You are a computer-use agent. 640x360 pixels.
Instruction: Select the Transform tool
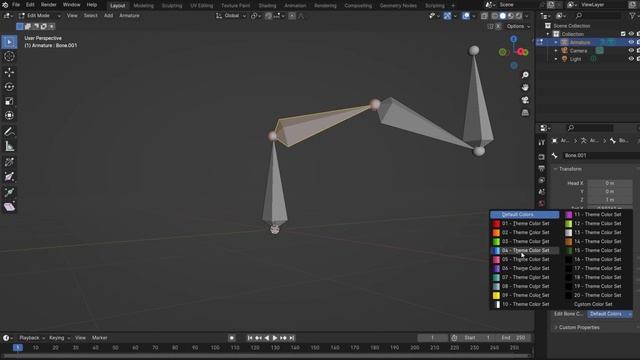9,116
